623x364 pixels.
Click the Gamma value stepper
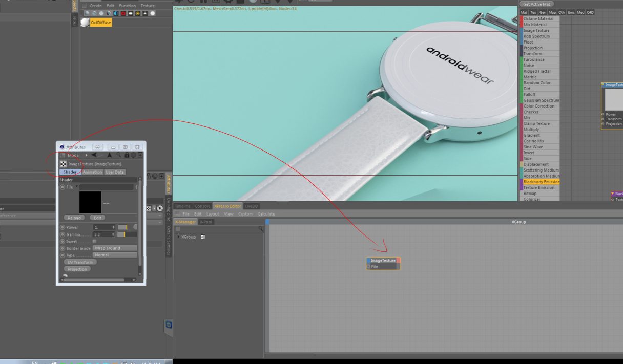coord(113,234)
